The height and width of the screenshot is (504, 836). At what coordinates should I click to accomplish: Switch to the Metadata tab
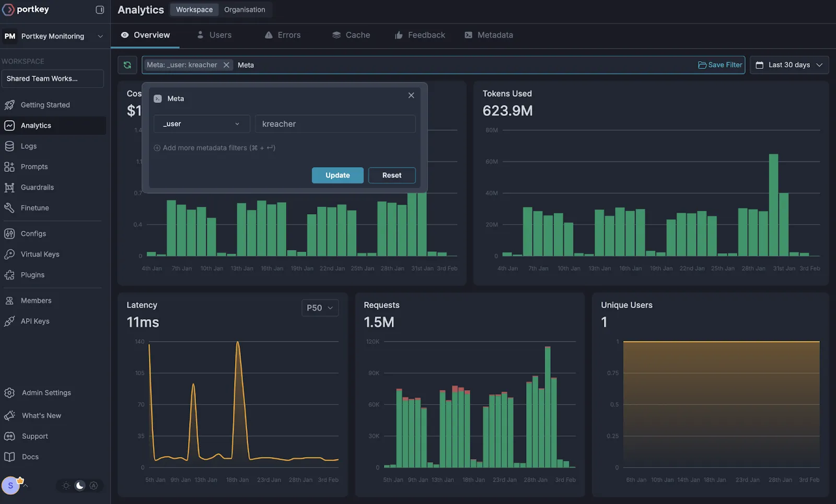click(x=488, y=34)
